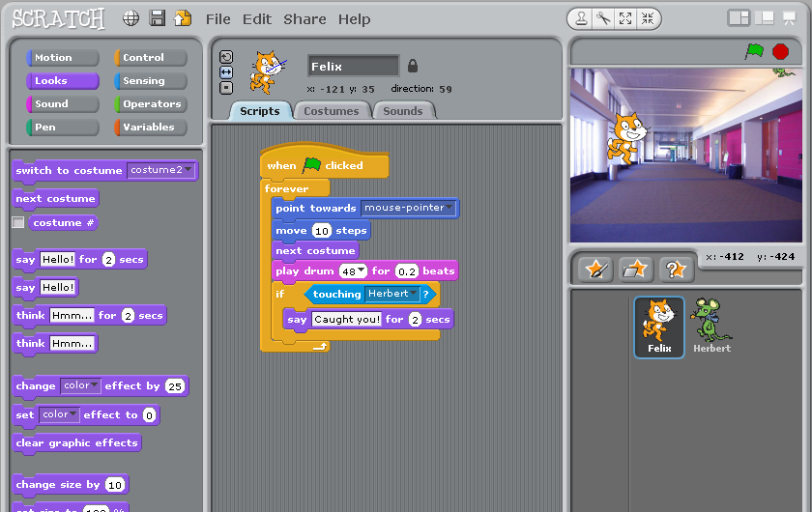Viewport: 812px width, 512px height.
Task: Switch to the Scripts tab
Action: click(260, 111)
